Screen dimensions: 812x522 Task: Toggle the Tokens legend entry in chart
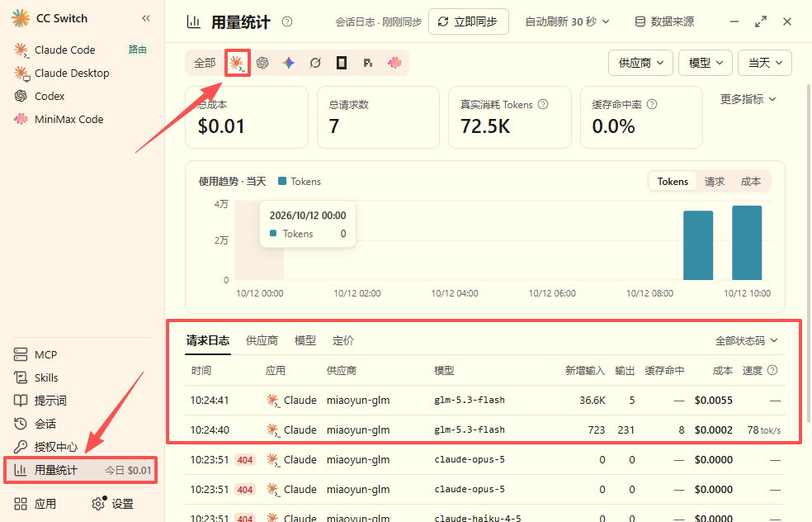[x=300, y=182]
